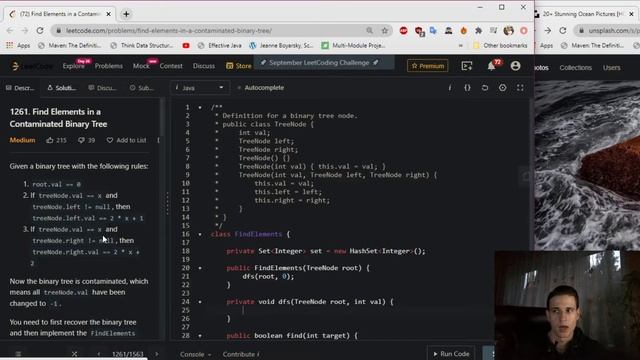This screenshot has width=640, height=360.
Task: Reload the page in Unsplash window
Action: [x=563, y=31]
